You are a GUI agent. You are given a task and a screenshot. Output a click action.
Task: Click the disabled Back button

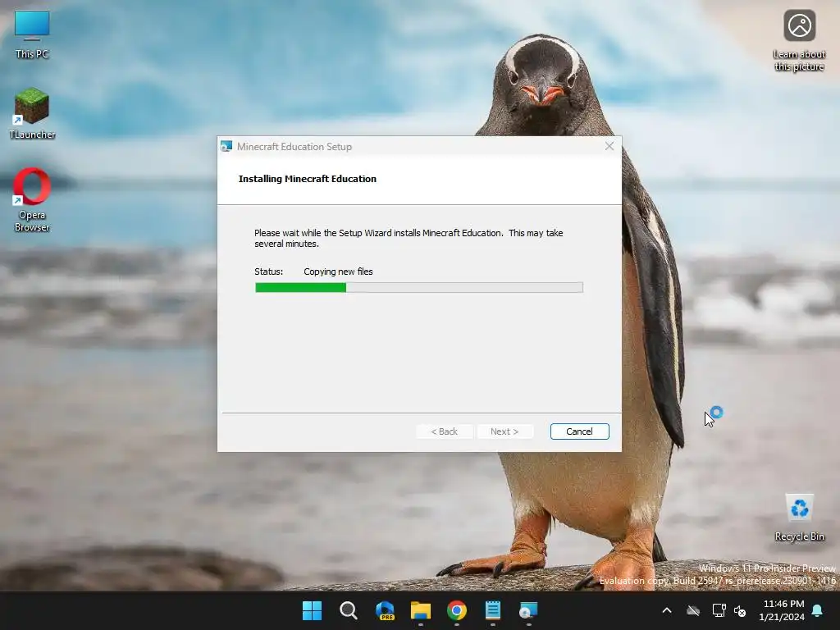coord(444,431)
